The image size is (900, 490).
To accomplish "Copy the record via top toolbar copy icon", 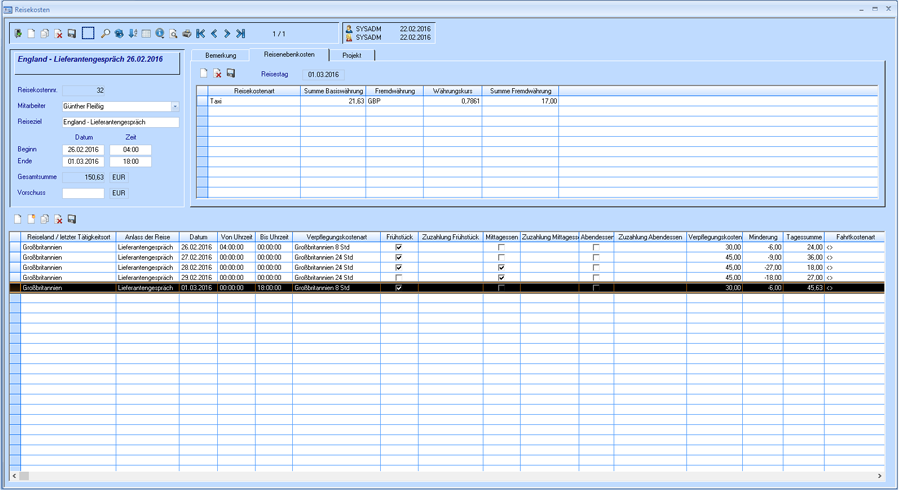I will click(45, 34).
